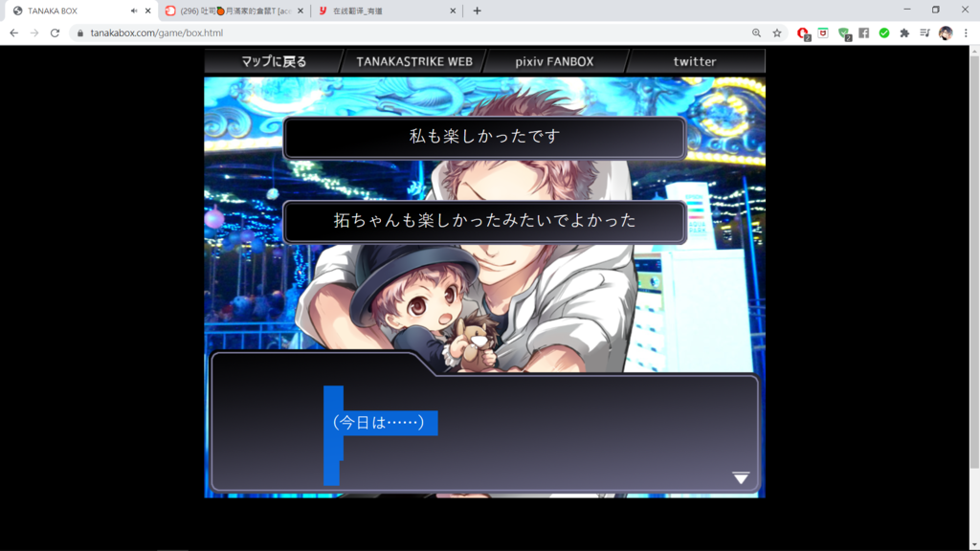The width and height of the screenshot is (980, 551).
Task: Open the red Opera-style extension
Action: [803, 33]
